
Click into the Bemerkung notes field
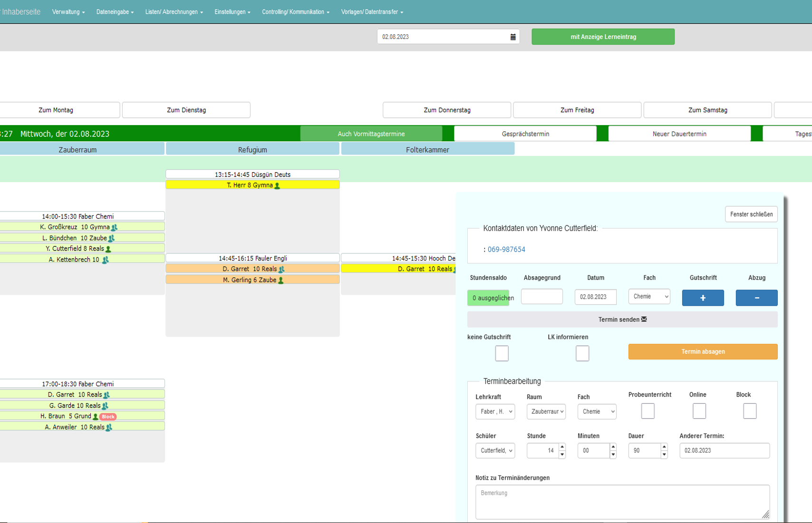(x=622, y=502)
